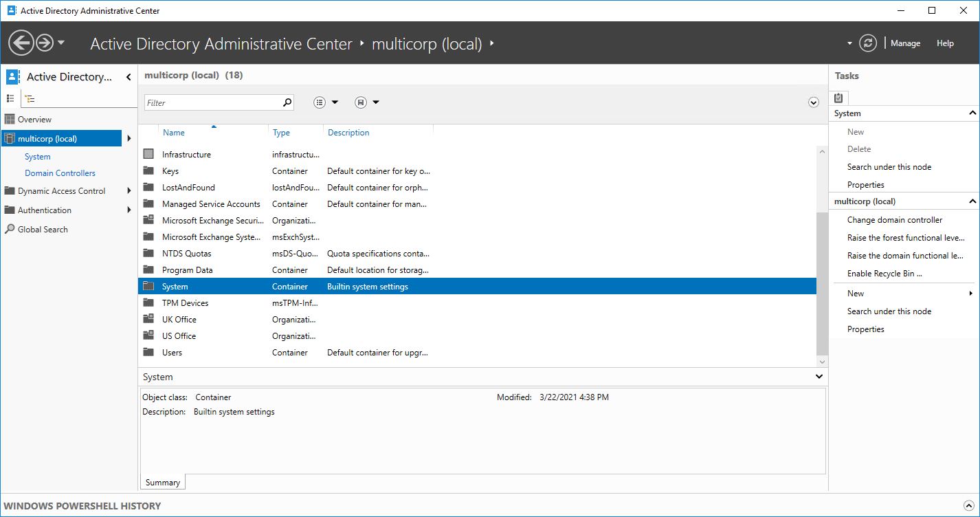Click the list's vertical scrollbar
The width and height of the screenshot is (980, 517).
point(822,283)
